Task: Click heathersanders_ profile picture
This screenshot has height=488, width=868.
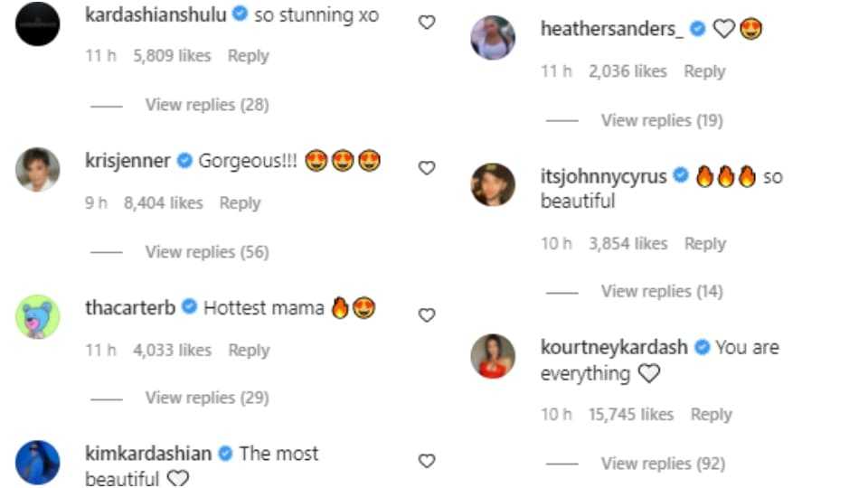Action: 493,38
